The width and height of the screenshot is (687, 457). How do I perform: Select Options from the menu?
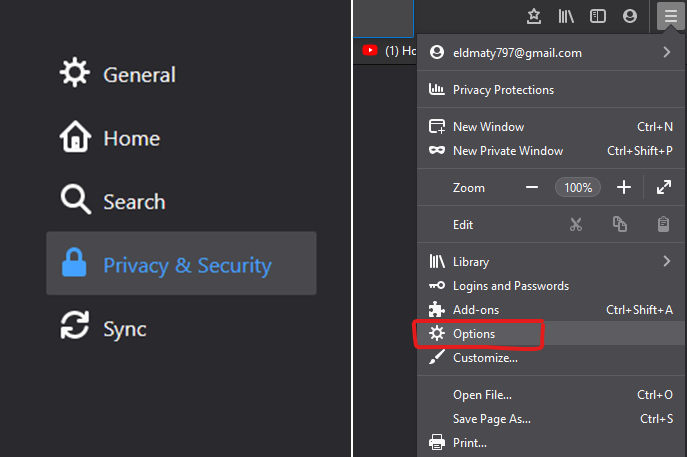tap(474, 334)
